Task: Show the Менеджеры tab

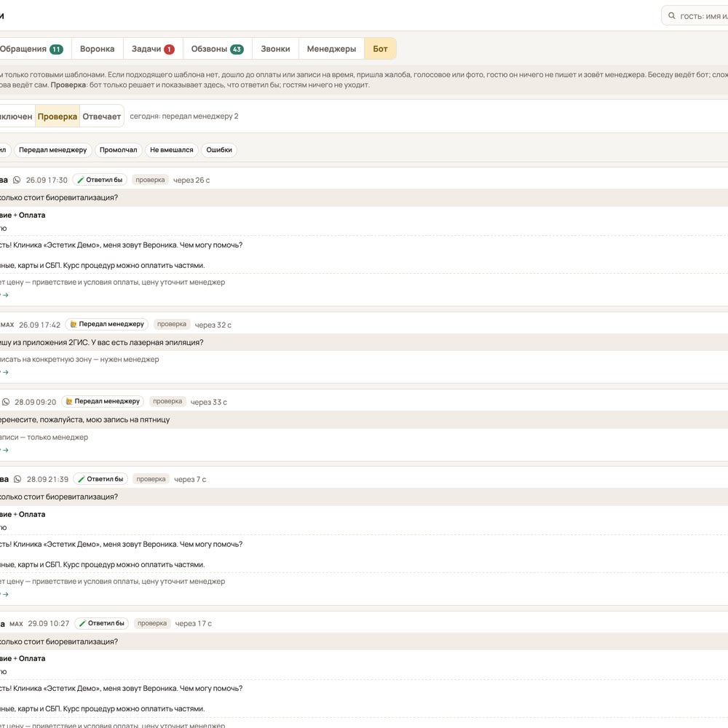Action: [331, 49]
